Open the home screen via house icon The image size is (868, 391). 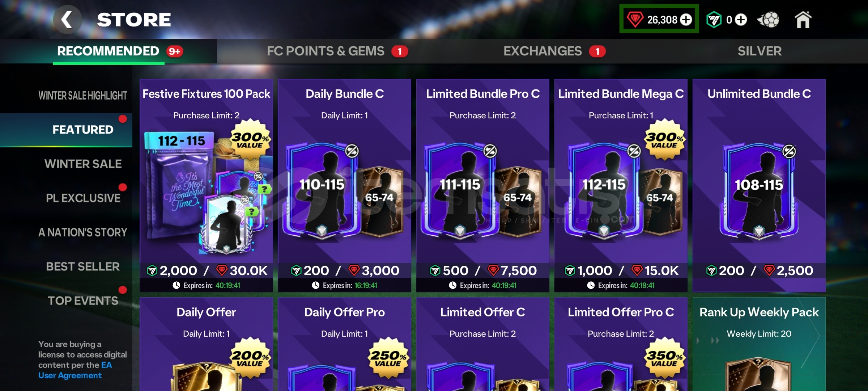(803, 20)
